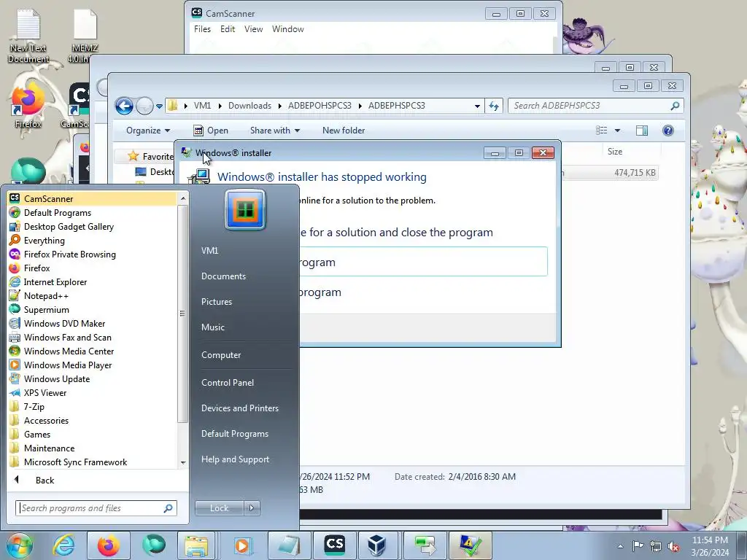Open Explorer help question mark icon
The width and height of the screenshot is (747, 560).
[x=668, y=131]
